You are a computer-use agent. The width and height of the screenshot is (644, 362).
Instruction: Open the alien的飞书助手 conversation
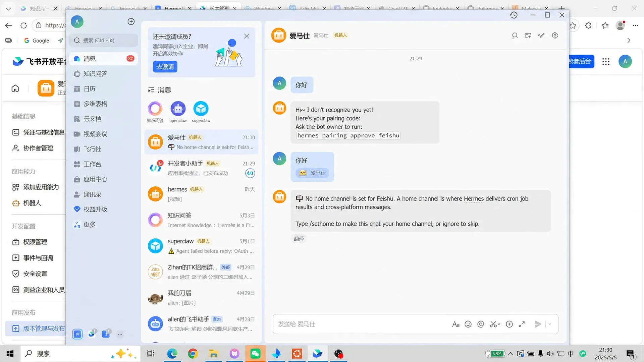coord(201,324)
